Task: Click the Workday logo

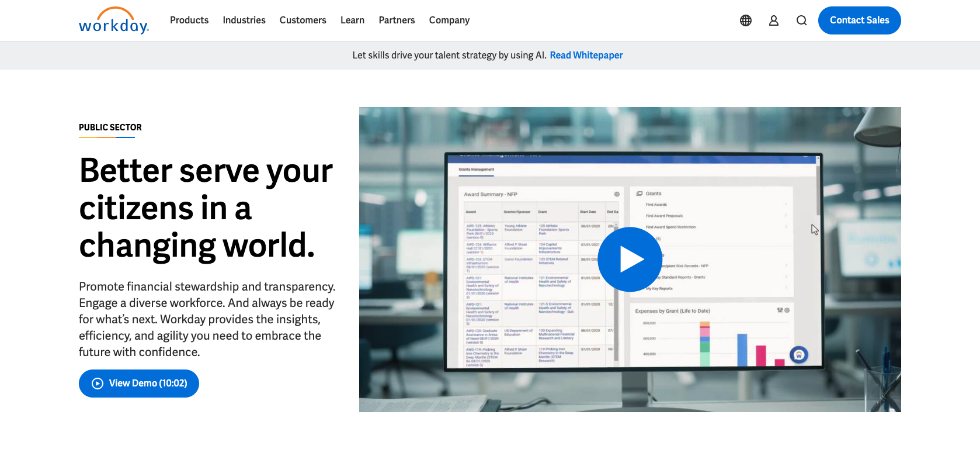Action: pos(114,20)
